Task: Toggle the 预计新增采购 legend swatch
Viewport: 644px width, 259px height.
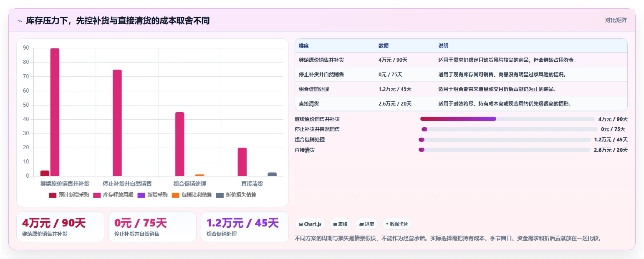Action: [x=53, y=195]
